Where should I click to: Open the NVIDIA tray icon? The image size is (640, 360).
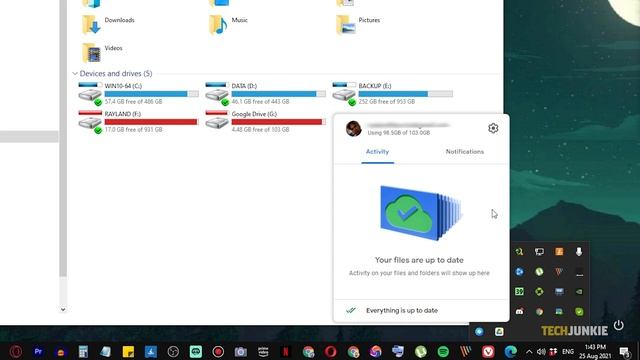pos(579,291)
